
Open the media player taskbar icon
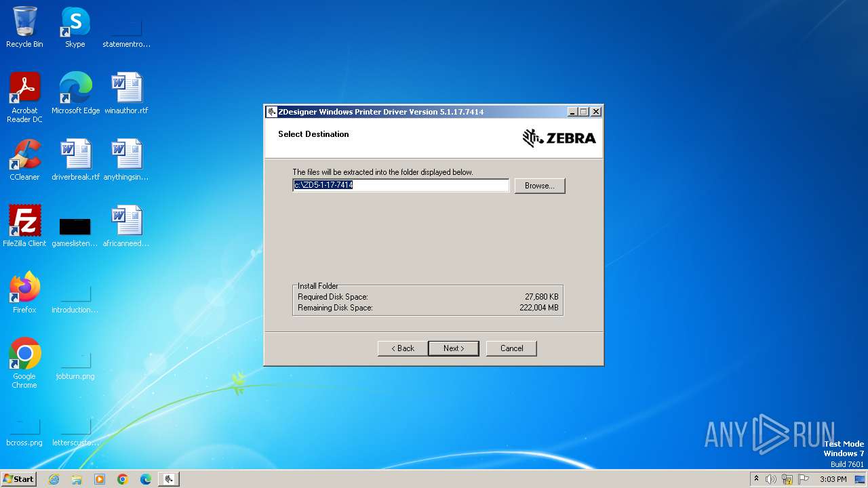[x=100, y=479]
